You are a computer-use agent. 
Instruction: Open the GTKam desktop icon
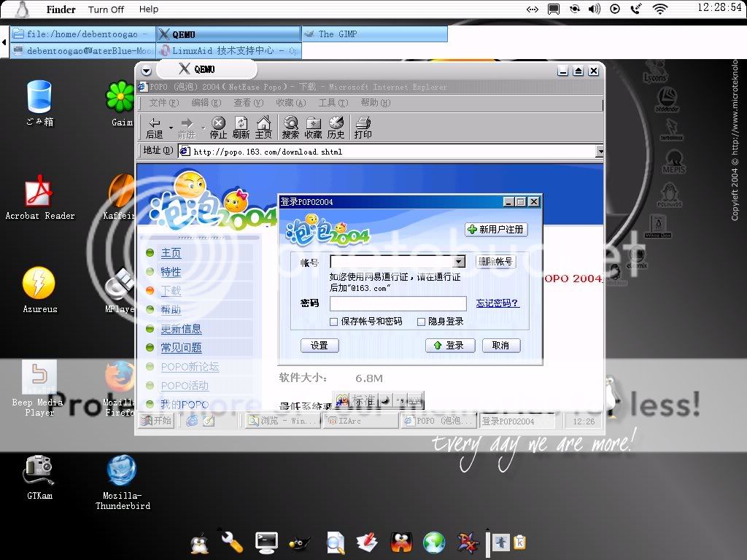[39, 478]
